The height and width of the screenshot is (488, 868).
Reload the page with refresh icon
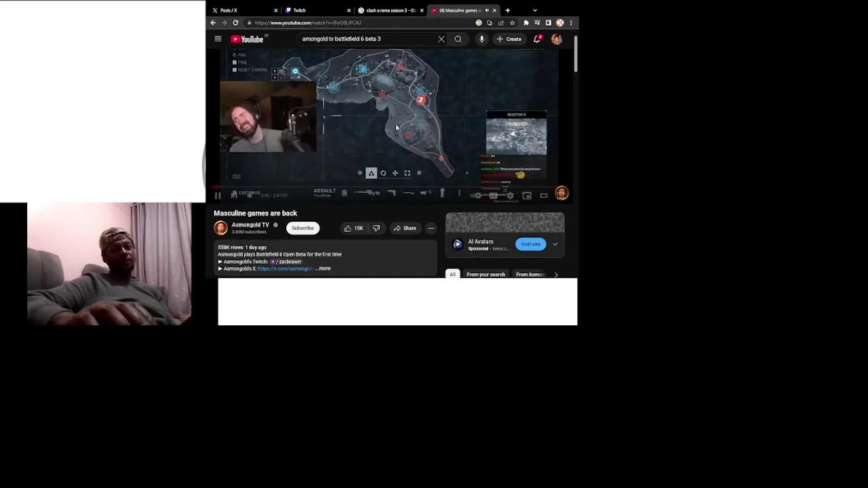tap(235, 22)
